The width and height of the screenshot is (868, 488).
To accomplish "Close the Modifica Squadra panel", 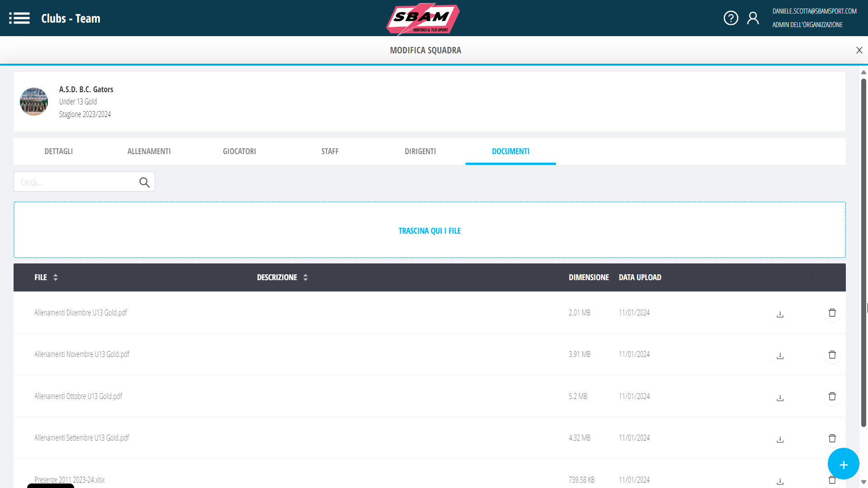I will (x=859, y=50).
